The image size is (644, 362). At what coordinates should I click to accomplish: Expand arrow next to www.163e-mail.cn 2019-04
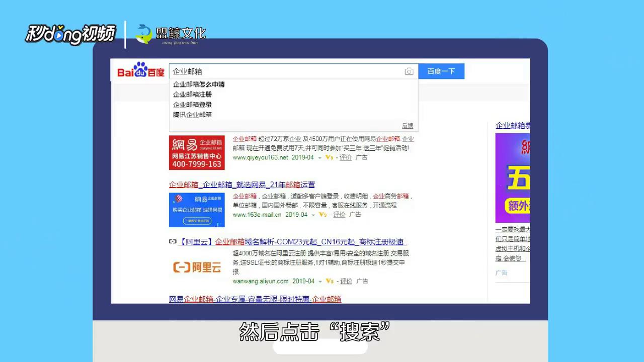point(313,215)
